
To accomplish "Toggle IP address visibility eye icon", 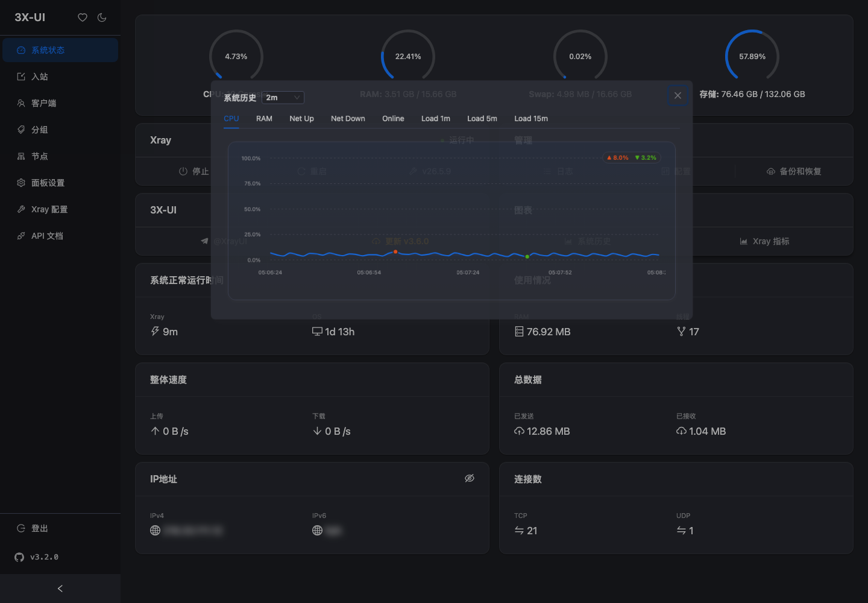I will click(x=470, y=478).
